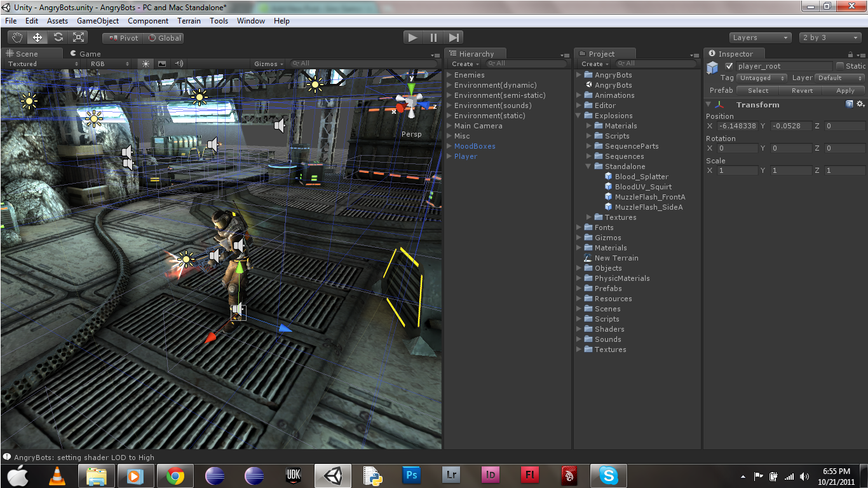Open the Component menu
The width and height of the screenshot is (868, 488).
click(x=148, y=21)
